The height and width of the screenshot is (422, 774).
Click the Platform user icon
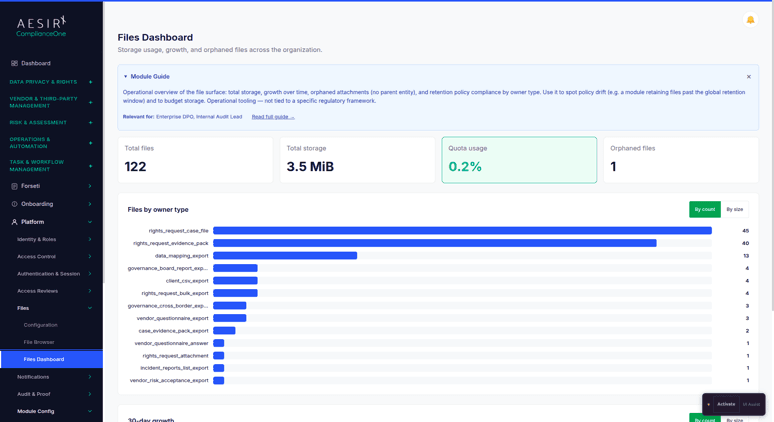14,222
